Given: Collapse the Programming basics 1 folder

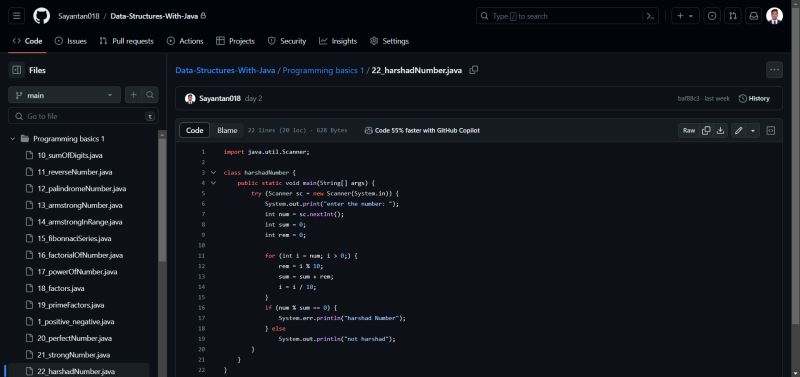Looking at the screenshot, I should click(x=13, y=139).
